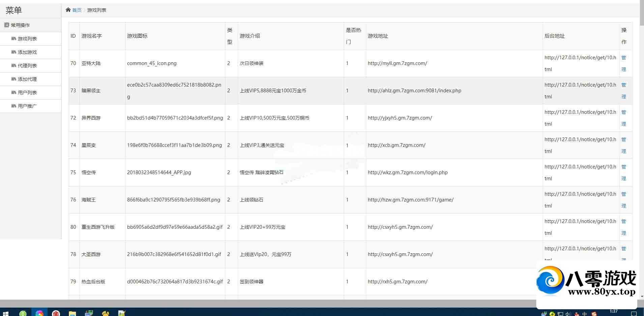Click the QQ penguin tray icon
644x316 pixels.
click(577, 314)
